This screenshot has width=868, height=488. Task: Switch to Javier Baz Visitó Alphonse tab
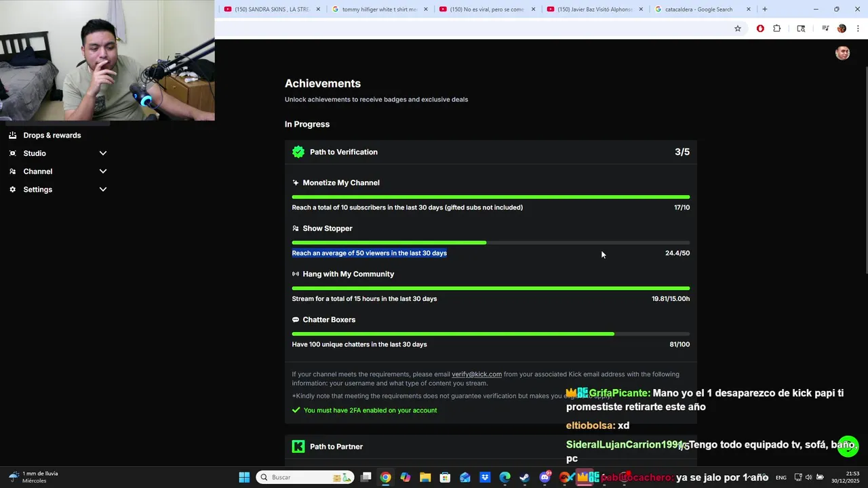click(595, 9)
